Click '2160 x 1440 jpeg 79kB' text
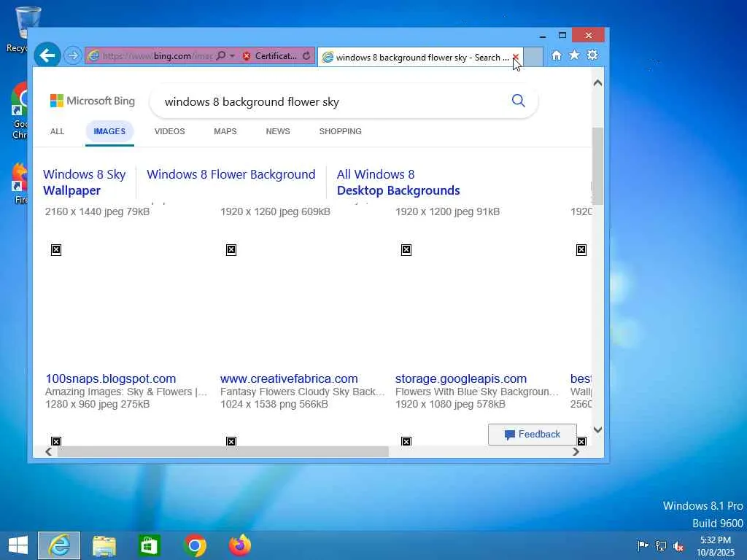 pos(97,211)
